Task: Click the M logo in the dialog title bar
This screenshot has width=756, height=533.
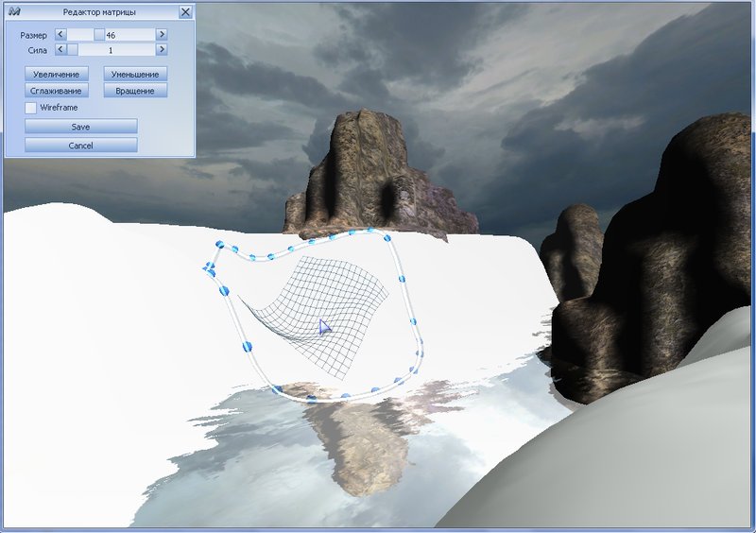Action: tap(14, 12)
